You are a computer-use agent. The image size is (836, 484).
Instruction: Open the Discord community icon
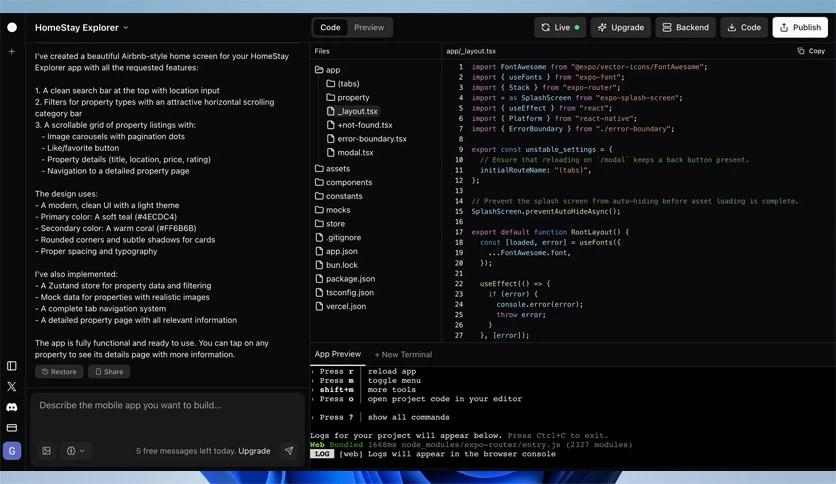[x=12, y=407]
